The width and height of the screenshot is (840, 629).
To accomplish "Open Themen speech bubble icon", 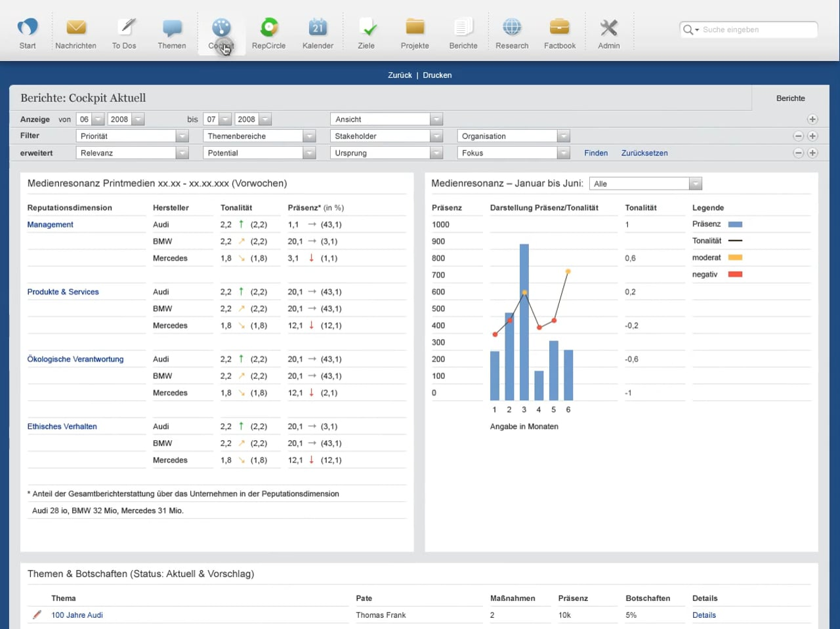I will click(172, 28).
